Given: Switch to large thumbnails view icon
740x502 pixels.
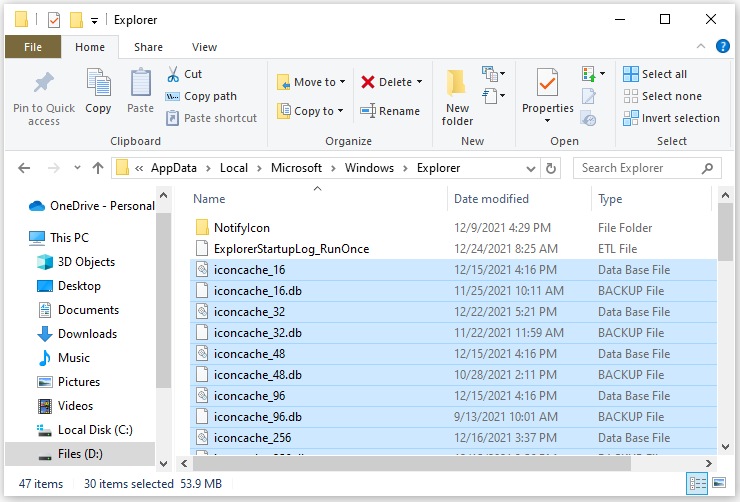Looking at the screenshot, I should click(719, 483).
